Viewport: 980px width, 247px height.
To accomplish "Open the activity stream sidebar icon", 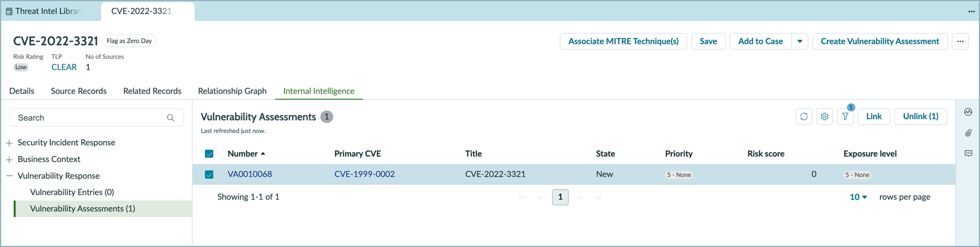I will [968, 112].
